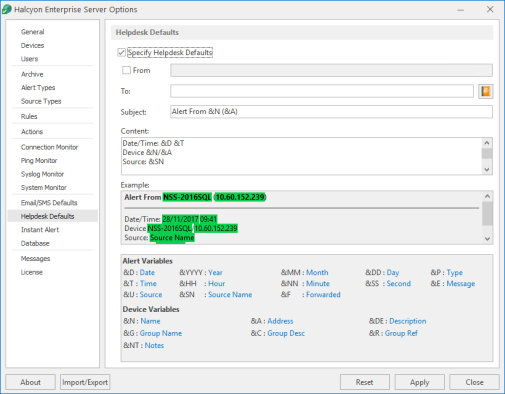Uncheck Specify Helpdesk Defaults checkbox

(121, 53)
